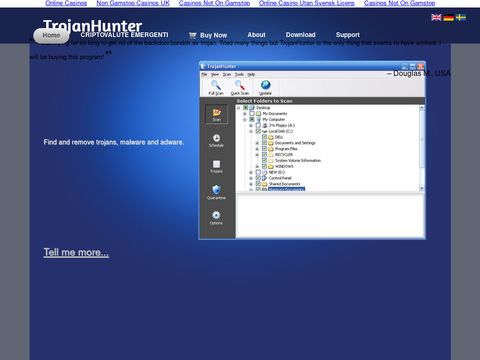Uncheck the RECYCLER checkbox
Screen dimensions: 480x360
[264, 155]
